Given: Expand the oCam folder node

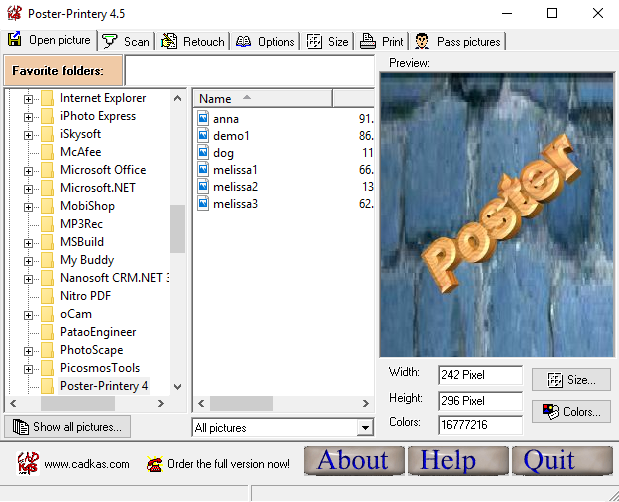Looking at the screenshot, I should [28, 315].
